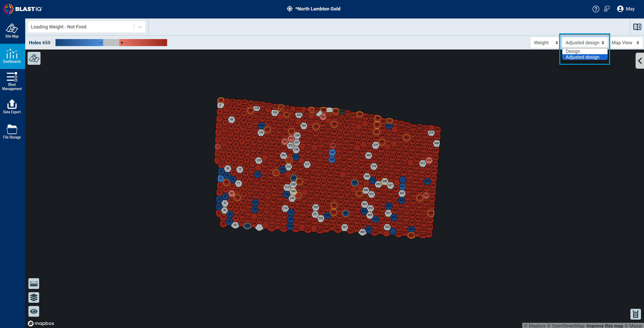
Task: Open the support chat icon
Action: pos(606,9)
